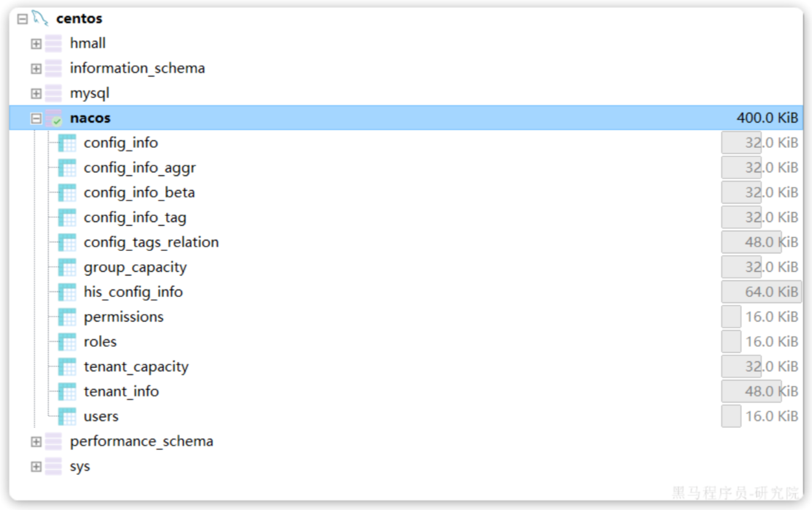The width and height of the screenshot is (812, 510).
Task: Select the config_info table icon
Action: [x=67, y=143]
